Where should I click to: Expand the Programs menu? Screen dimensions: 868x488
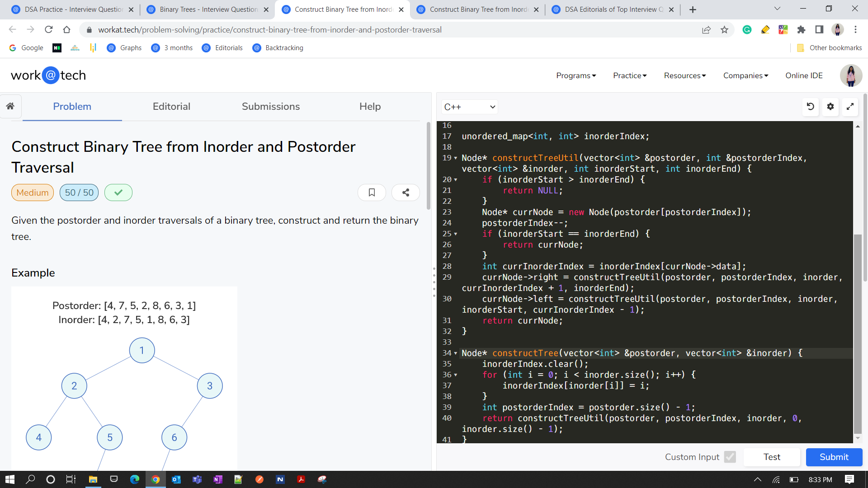coord(576,75)
